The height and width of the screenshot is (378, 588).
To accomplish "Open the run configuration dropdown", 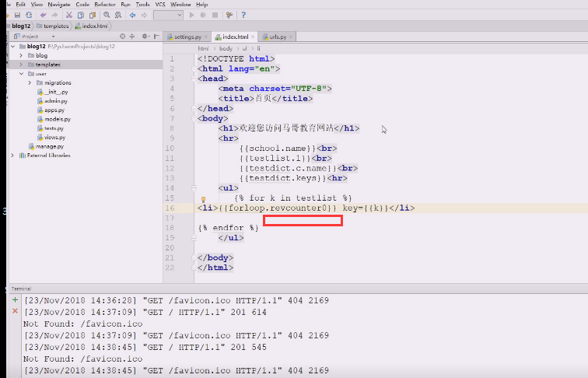I will pos(168,15).
